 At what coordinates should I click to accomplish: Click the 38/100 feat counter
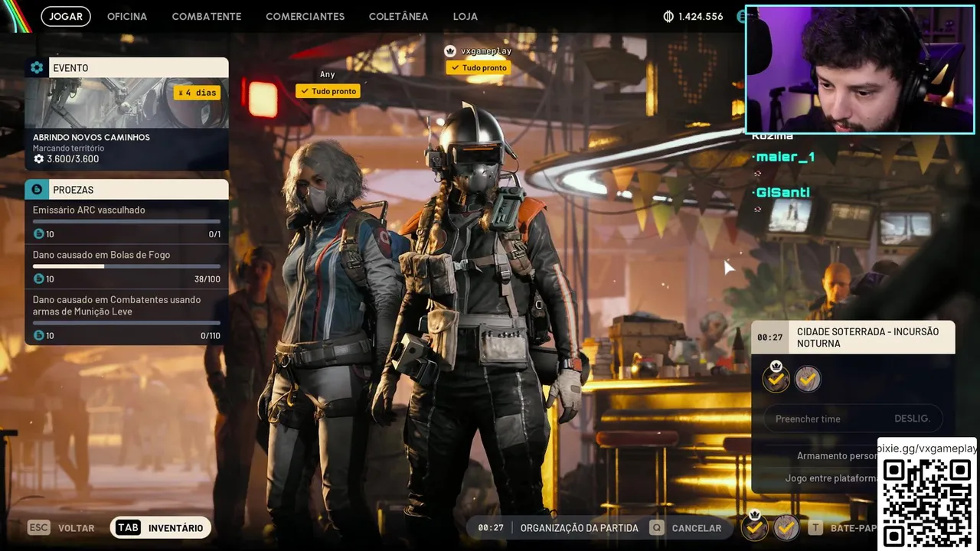(207, 279)
